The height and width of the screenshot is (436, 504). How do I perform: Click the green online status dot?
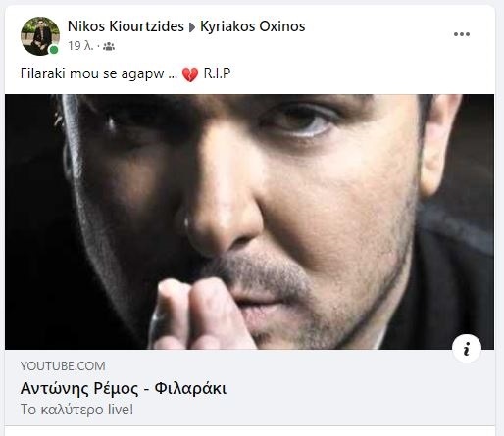click(x=54, y=50)
